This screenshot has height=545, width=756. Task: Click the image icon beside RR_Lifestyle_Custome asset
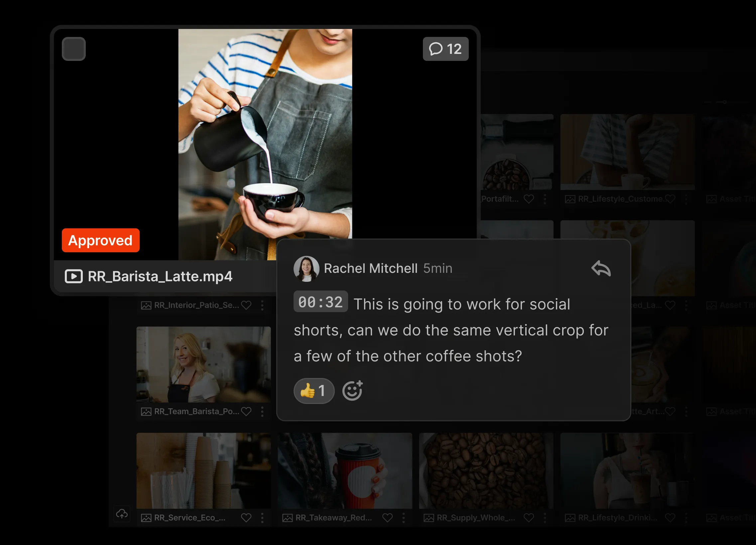point(570,199)
